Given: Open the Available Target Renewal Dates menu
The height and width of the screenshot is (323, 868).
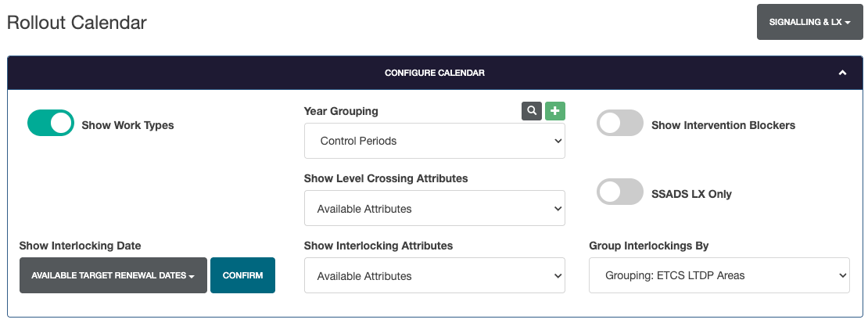Looking at the screenshot, I should (x=113, y=275).
